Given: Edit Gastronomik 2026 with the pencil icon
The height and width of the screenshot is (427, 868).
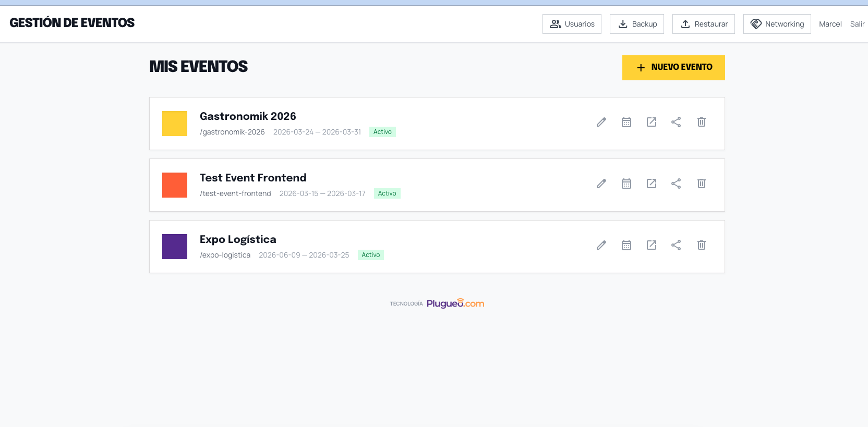Looking at the screenshot, I should click(601, 122).
